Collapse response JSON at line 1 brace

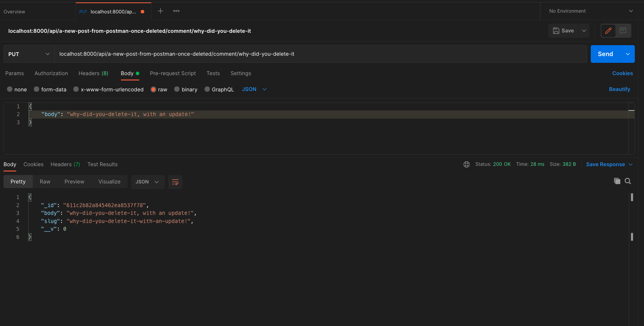[30, 197]
